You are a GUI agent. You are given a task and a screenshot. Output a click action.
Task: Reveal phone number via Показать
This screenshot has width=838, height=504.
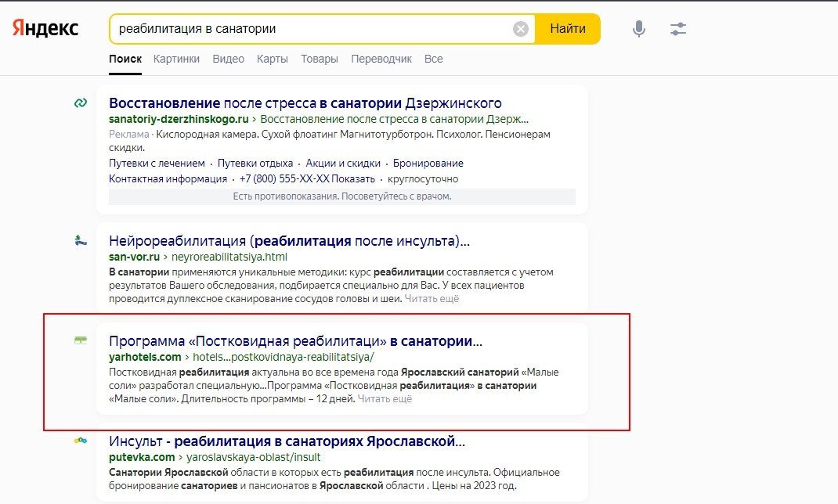353,179
